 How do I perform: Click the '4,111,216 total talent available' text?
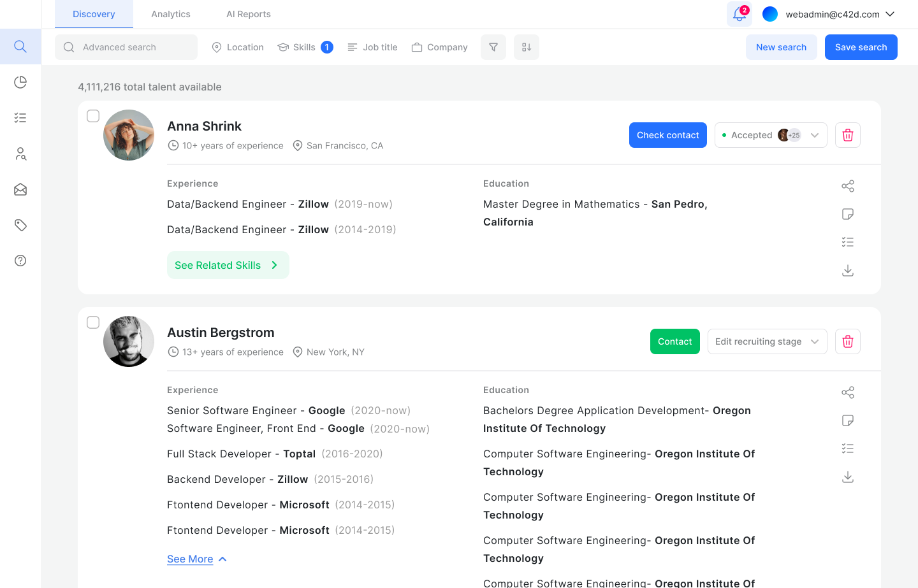tap(150, 87)
